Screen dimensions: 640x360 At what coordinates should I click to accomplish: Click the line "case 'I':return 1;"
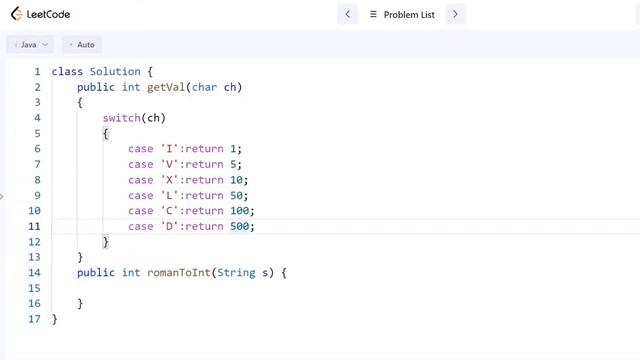[185, 149]
